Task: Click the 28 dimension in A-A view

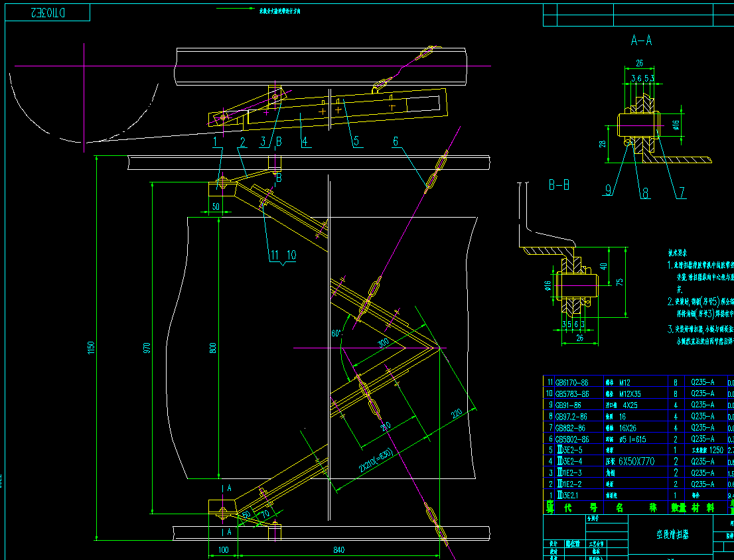Action: [x=603, y=143]
